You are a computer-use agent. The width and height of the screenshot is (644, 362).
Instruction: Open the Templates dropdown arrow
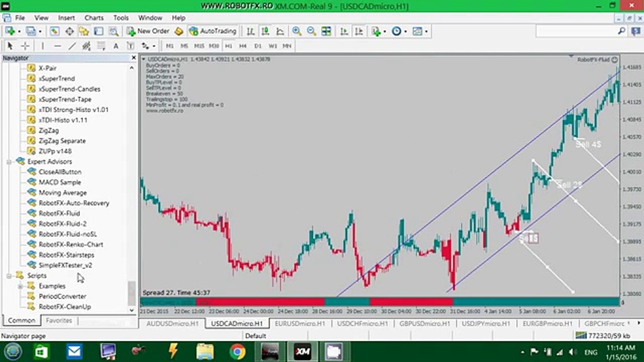(x=426, y=31)
